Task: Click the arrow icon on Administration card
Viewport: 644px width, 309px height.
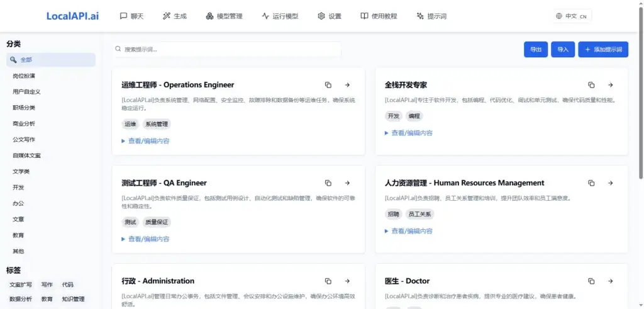Action: tap(347, 281)
